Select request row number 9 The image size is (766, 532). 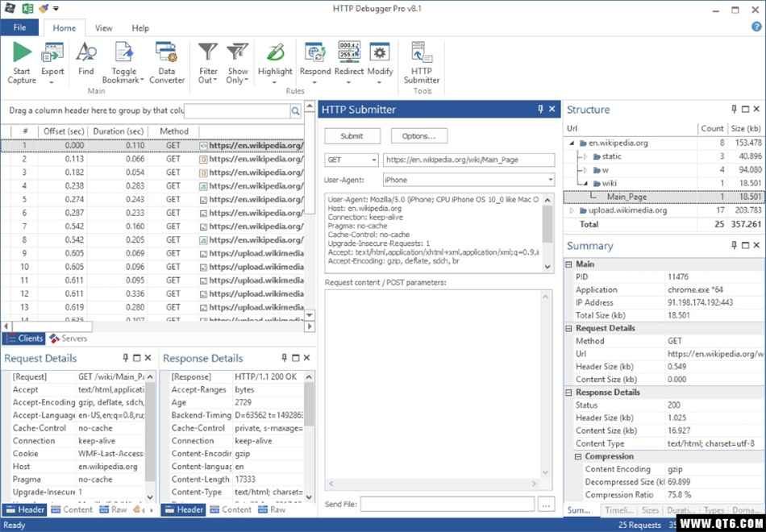(152, 253)
